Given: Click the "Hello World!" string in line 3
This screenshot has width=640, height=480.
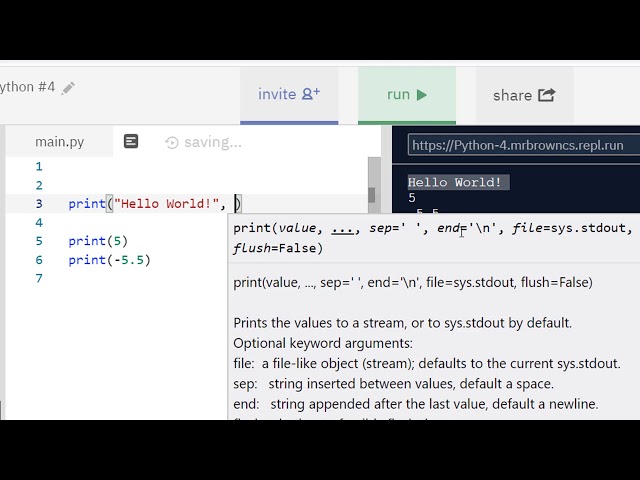Looking at the screenshot, I should coord(166,204).
